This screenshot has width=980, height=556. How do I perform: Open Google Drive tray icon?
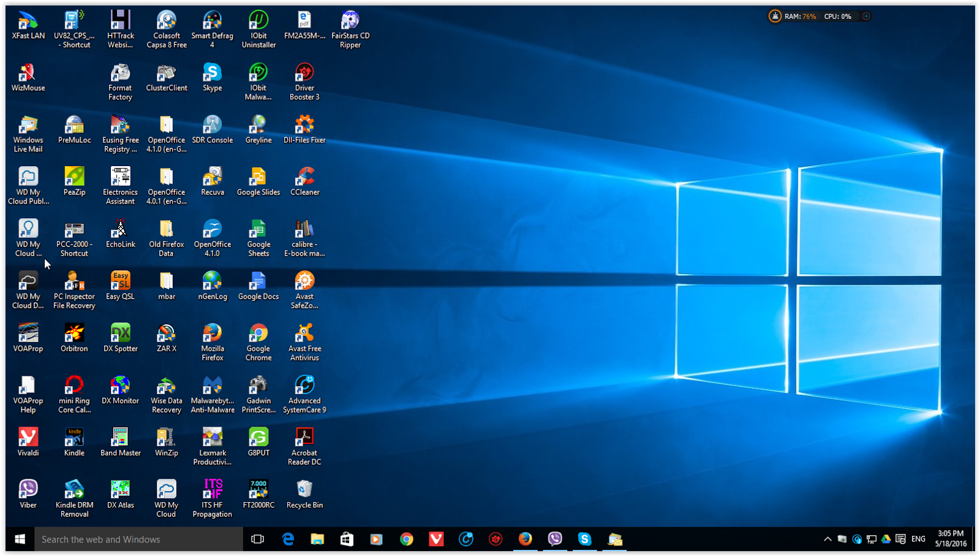click(886, 539)
